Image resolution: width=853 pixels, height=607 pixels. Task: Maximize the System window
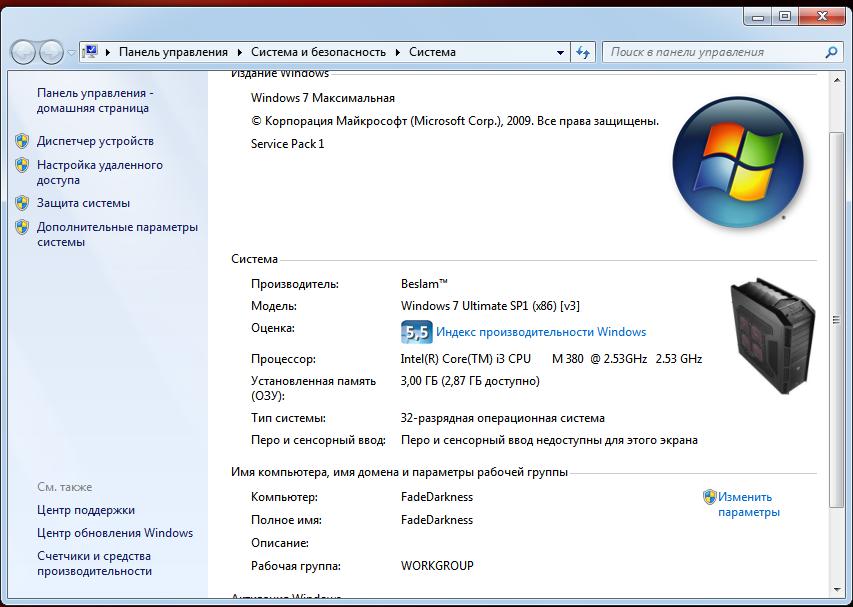tap(785, 17)
